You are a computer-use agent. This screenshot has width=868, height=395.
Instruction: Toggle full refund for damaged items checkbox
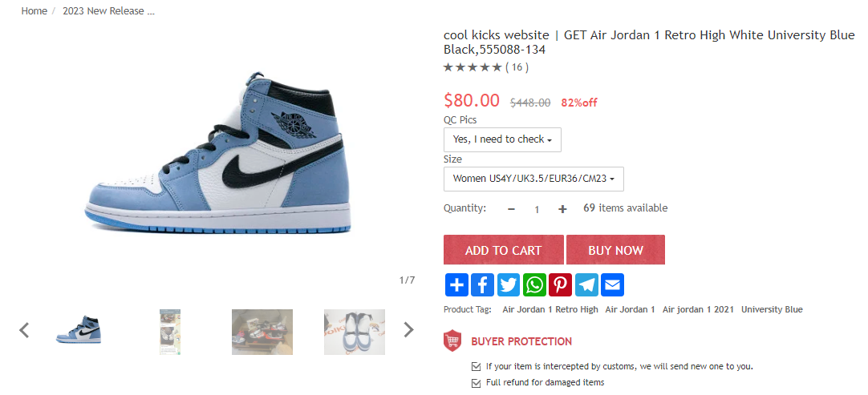click(x=476, y=382)
